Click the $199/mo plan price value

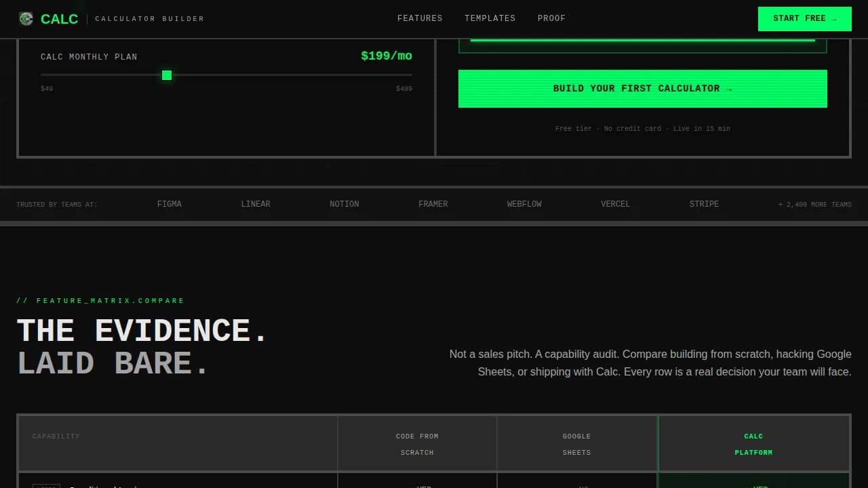point(387,56)
